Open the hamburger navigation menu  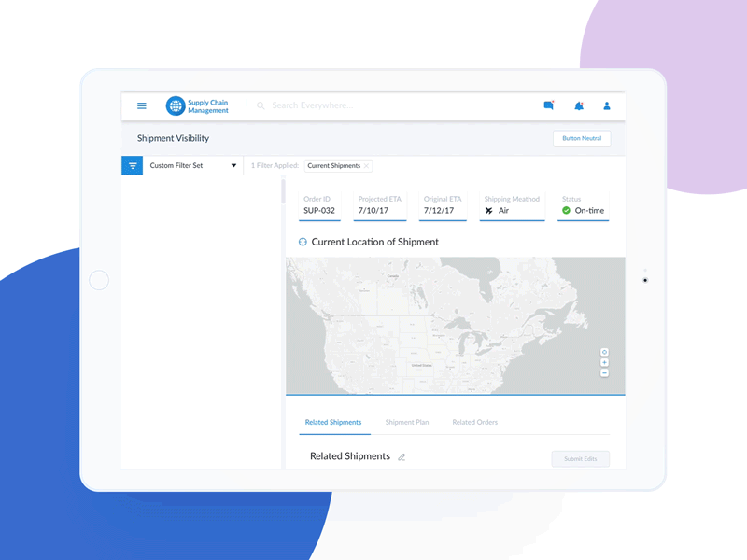141,105
